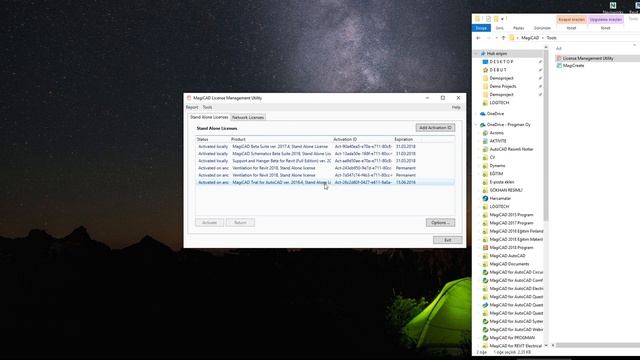Click the Explorer file list horizontal scrollbar

598,346
